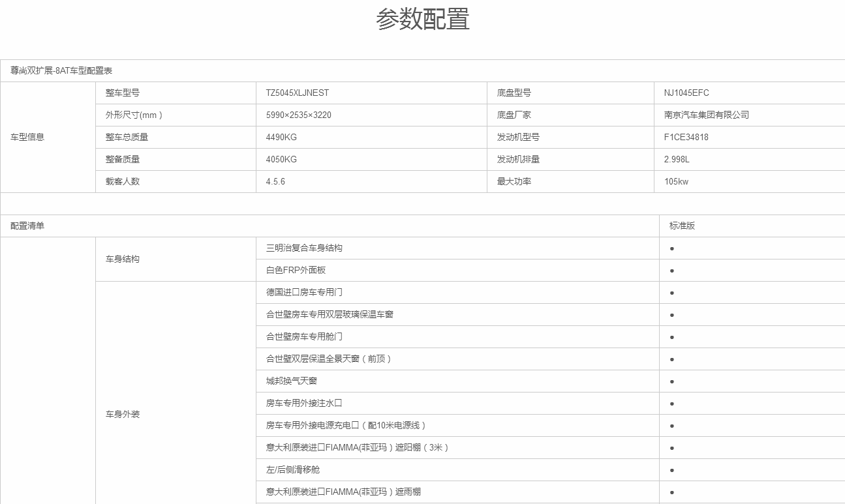The image size is (845, 504).
Task: Select the 房车专用外接注水口 row text
Action: pyautogui.click(x=304, y=403)
